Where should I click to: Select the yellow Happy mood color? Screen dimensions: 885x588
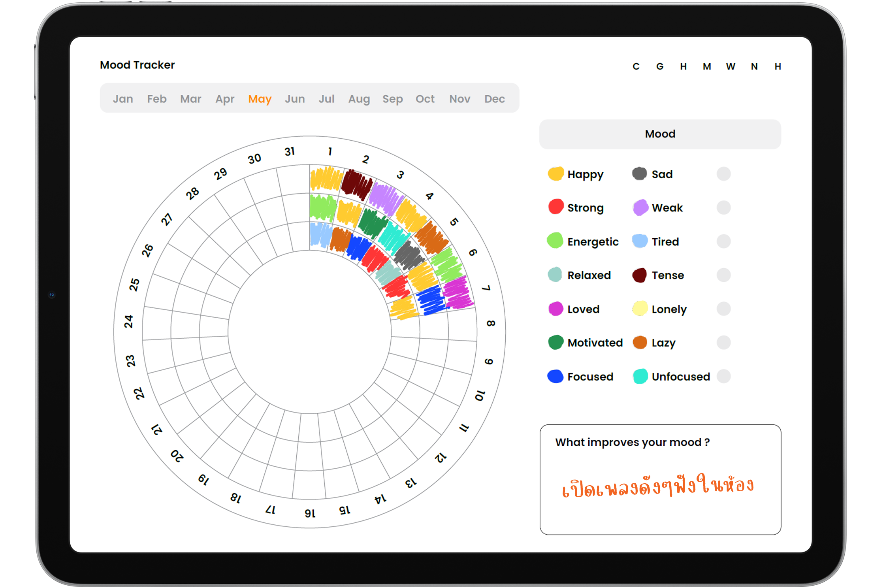coord(555,174)
